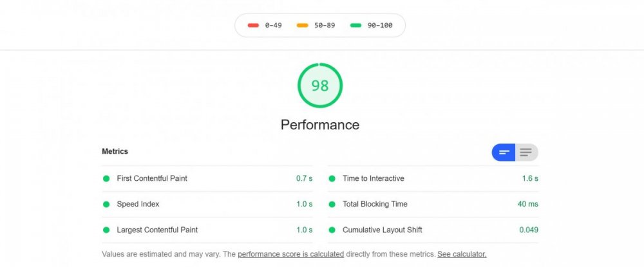Click the green 90–100 legend marker
This screenshot has height=267, width=644.
pyautogui.click(x=355, y=26)
